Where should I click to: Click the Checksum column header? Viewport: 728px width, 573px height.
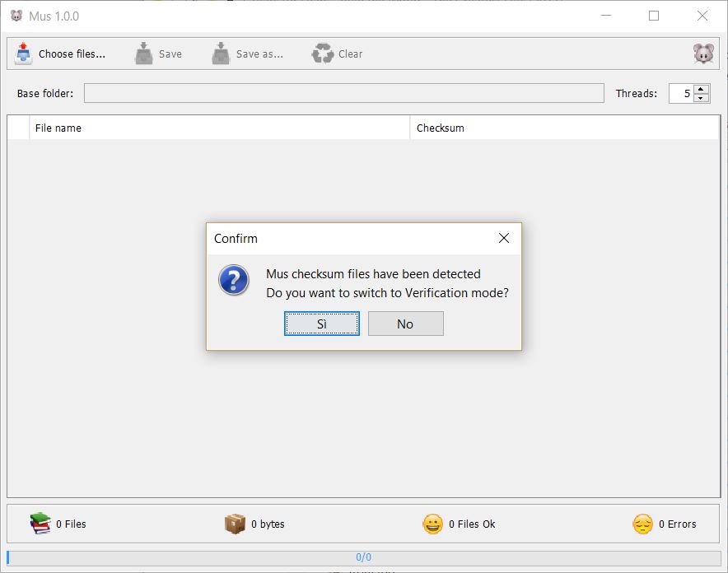[x=564, y=128]
